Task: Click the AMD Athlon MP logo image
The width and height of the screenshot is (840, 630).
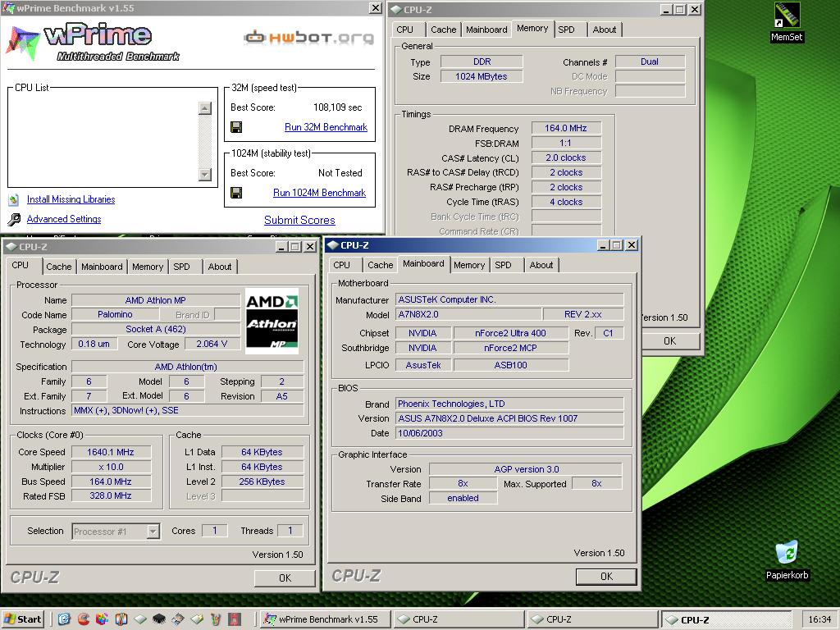Action: coord(272,321)
